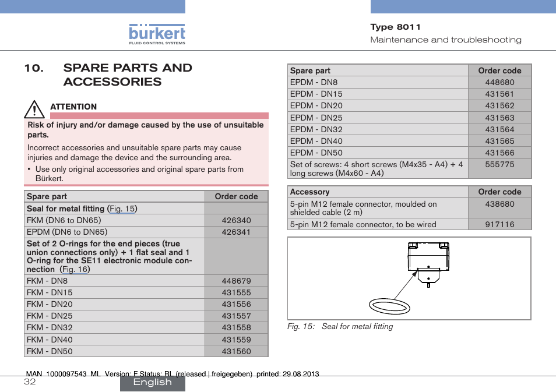Click the Set of 2 O-rings row heading
Image resolution: width=556 pixels, height=392 pixels.
pos(109,256)
